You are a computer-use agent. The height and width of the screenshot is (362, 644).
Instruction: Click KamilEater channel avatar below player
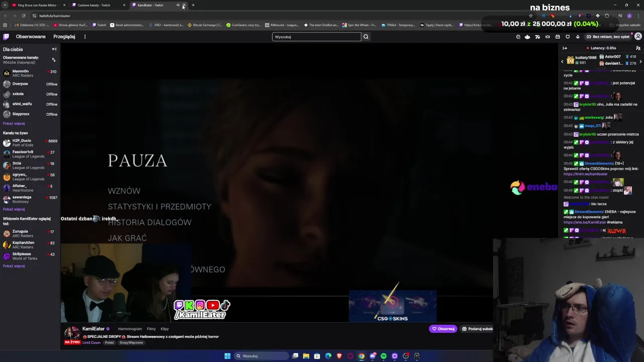[72, 332]
